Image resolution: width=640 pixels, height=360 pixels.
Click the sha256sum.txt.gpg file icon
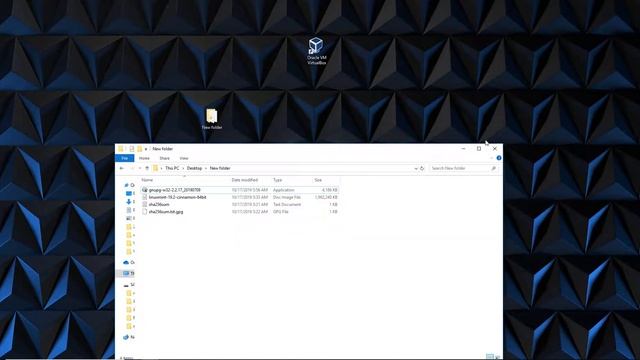click(x=144, y=212)
